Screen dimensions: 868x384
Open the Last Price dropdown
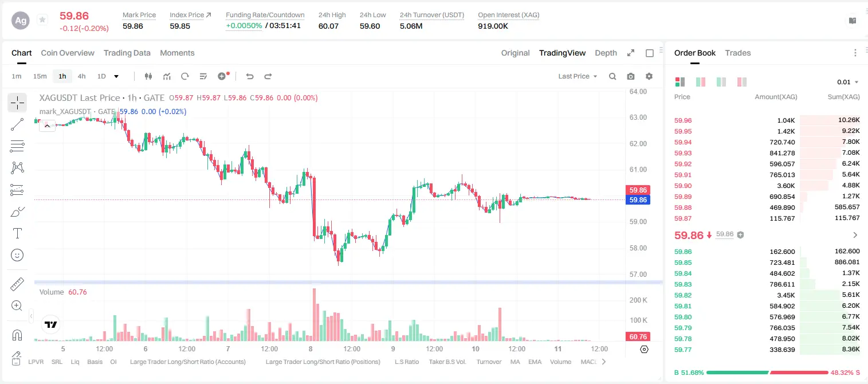point(578,76)
